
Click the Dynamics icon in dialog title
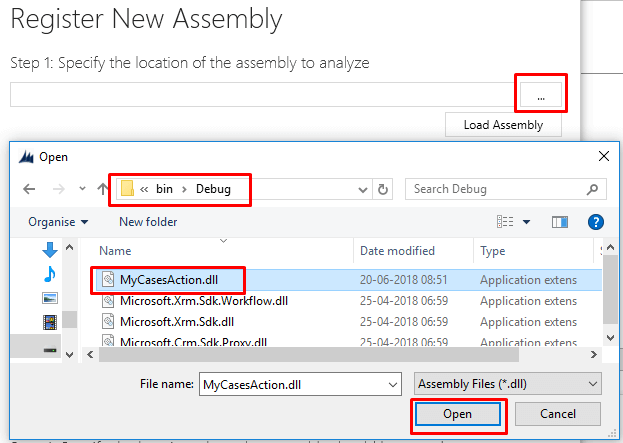[26, 157]
